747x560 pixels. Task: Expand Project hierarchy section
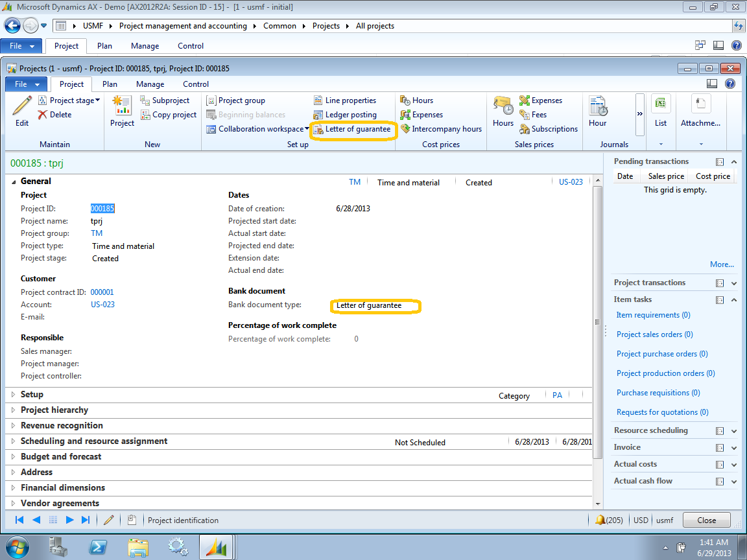tap(14, 410)
